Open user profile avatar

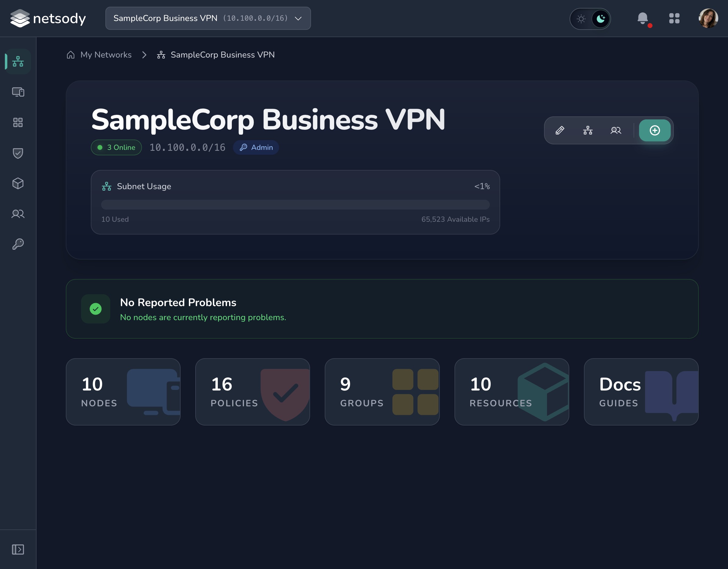pyautogui.click(x=708, y=18)
